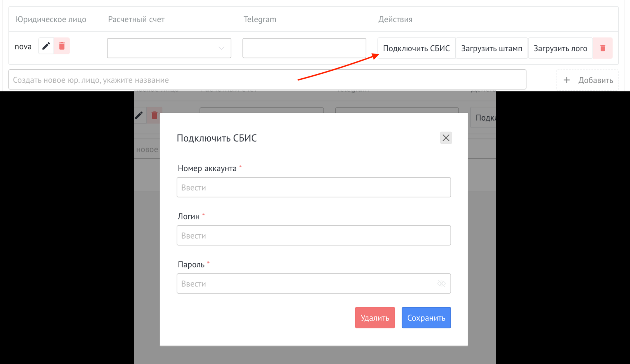
Task: Focus the Логин input field
Action: (x=313, y=236)
